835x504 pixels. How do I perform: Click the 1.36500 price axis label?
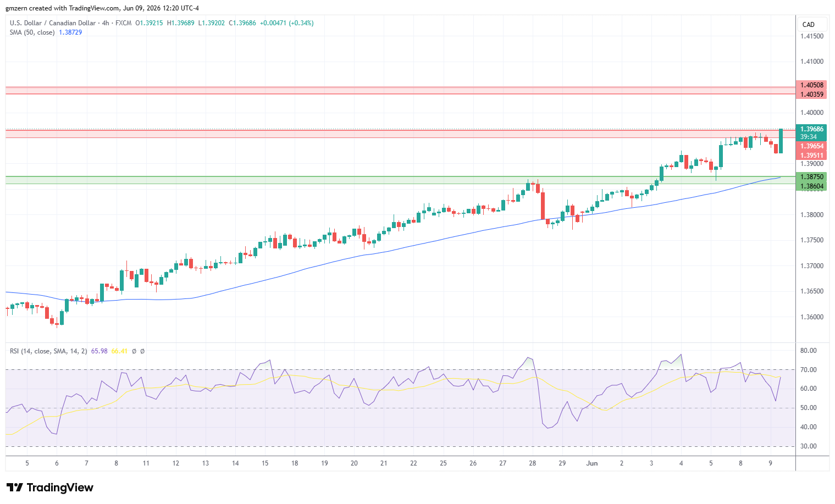click(x=812, y=291)
